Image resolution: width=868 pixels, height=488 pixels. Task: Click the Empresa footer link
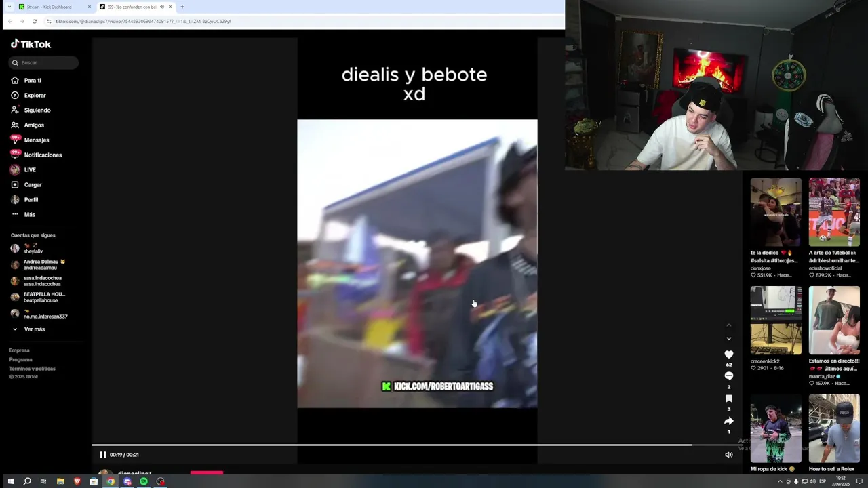pyautogui.click(x=20, y=350)
